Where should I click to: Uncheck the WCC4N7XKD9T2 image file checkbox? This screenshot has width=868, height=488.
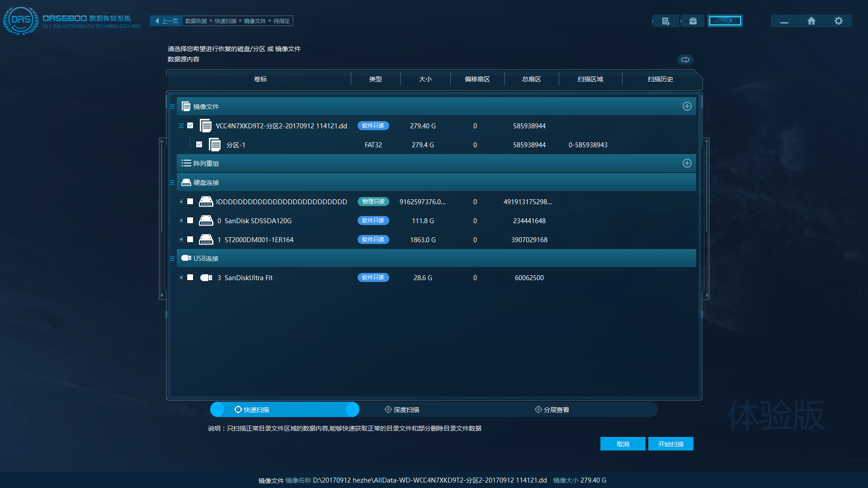190,126
